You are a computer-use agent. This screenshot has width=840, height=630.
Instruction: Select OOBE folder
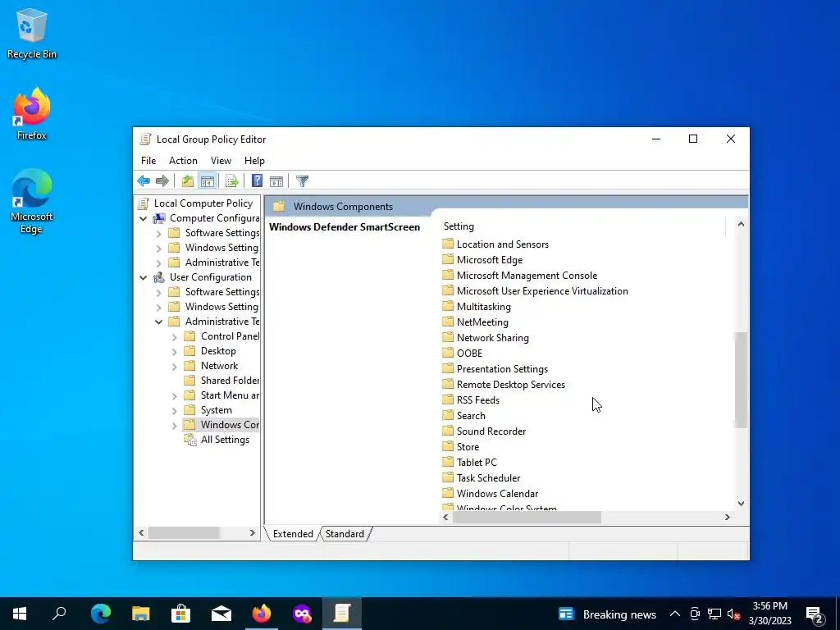(469, 354)
